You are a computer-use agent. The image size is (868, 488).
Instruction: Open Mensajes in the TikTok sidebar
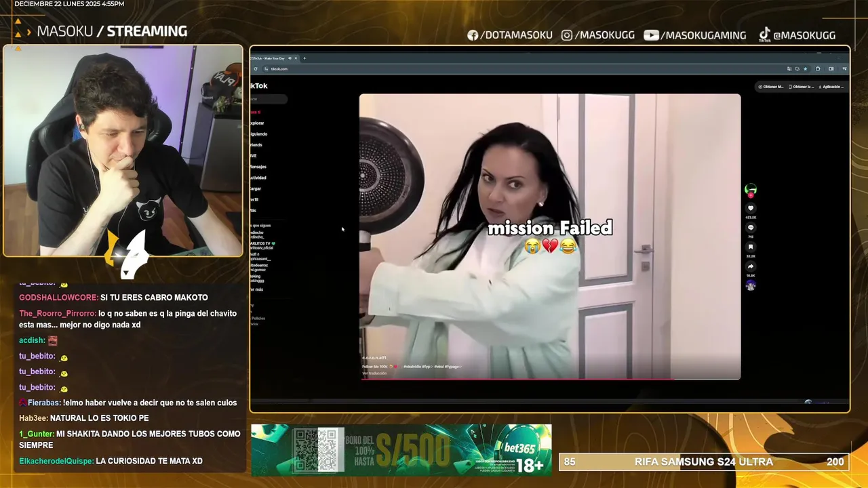tap(258, 166)
